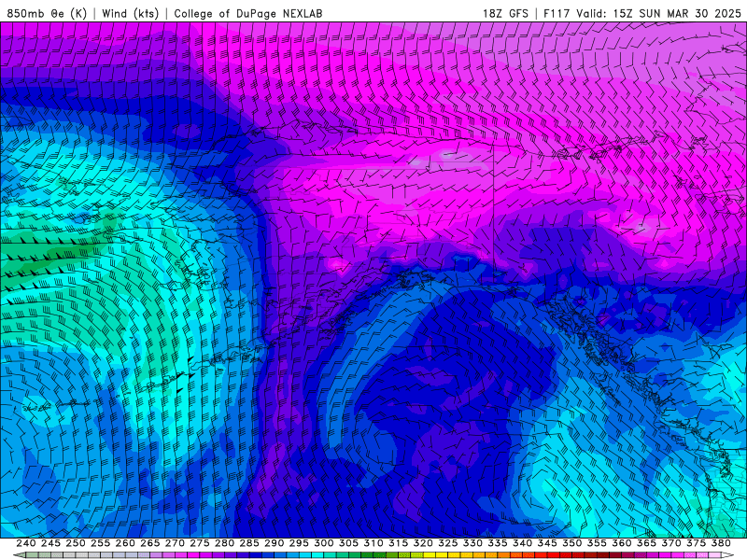This screenshot has width=747, height=560.
Task: Click the 380 colorbar scale value
Action: coord(721,543)
